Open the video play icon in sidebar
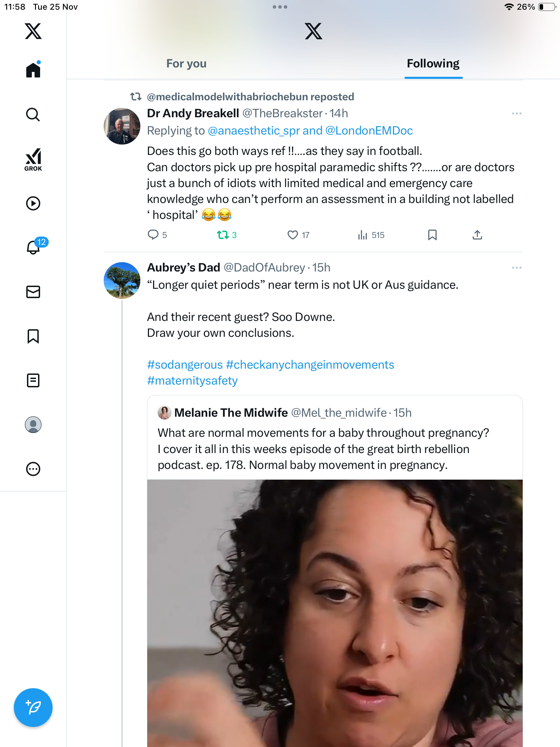 [33, 203]
